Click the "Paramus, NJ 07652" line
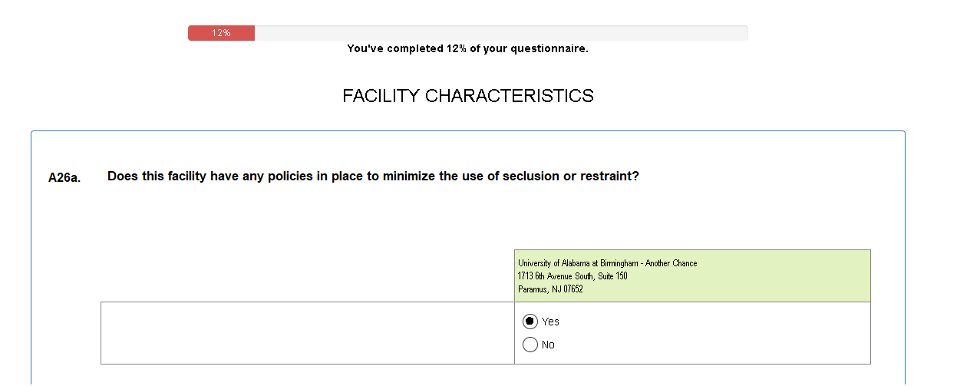This screenshot has width=980, height=386. 550,289
